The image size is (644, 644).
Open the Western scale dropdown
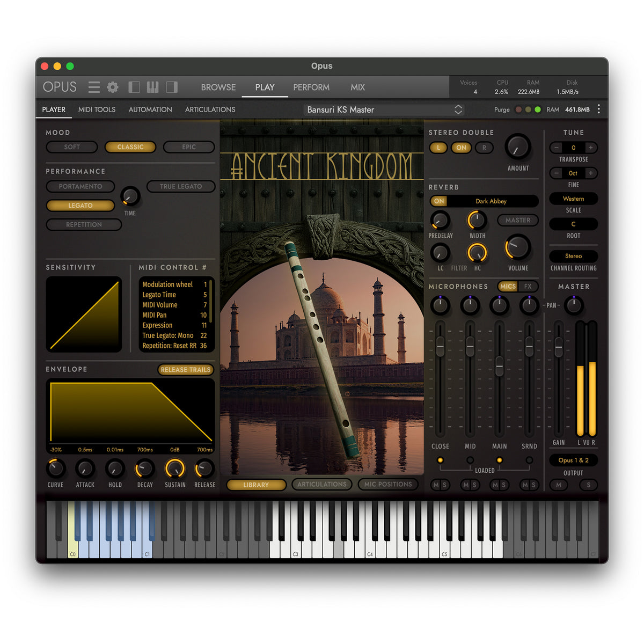(573, 199)
